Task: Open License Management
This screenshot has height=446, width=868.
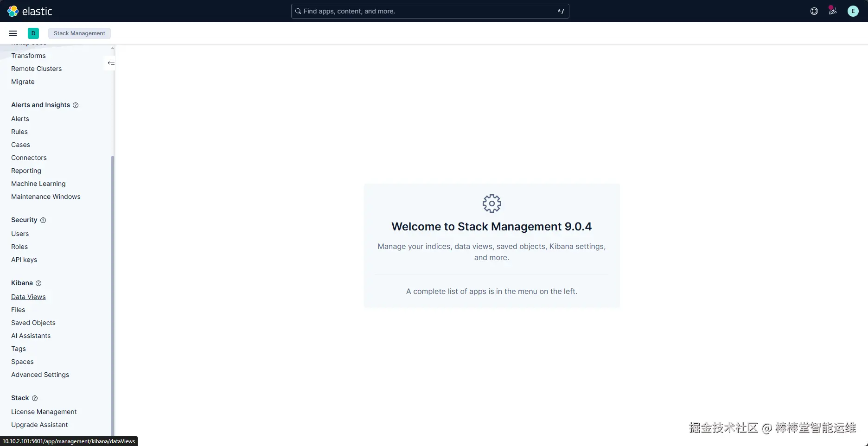Action: [44, 412]
